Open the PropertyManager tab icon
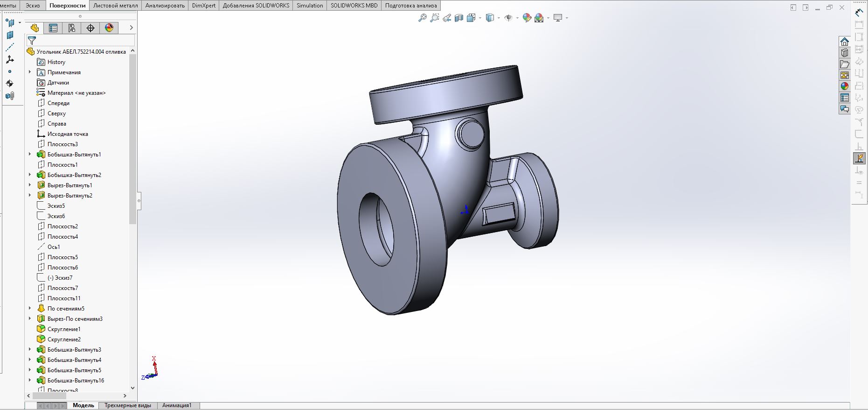Image resolution: width=868 pixels, height=410 pixels. click(x=53, y=28)
